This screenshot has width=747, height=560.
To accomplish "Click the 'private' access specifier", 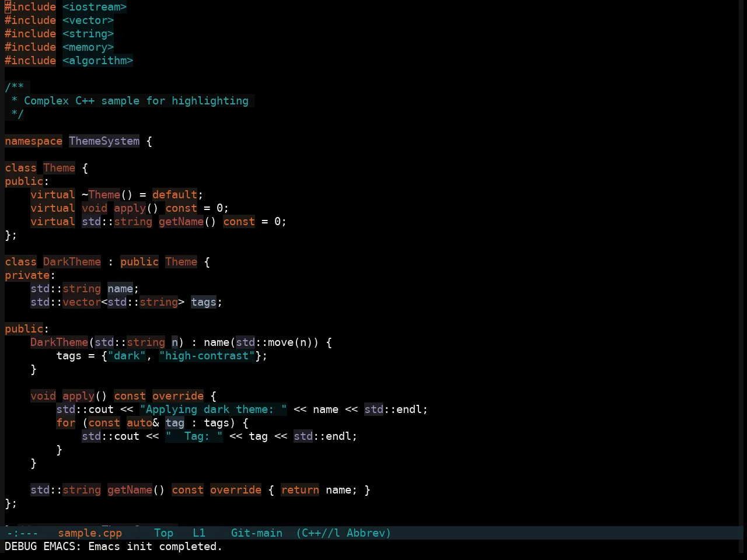I will (27, 275).
